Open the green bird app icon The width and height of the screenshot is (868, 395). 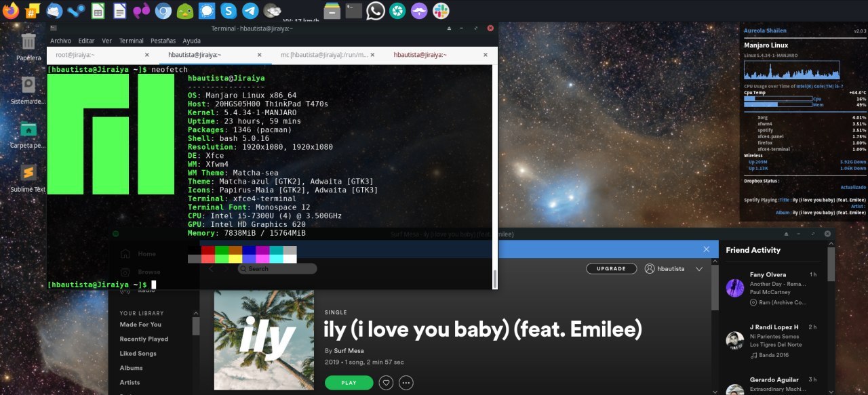tap(184, 10)
